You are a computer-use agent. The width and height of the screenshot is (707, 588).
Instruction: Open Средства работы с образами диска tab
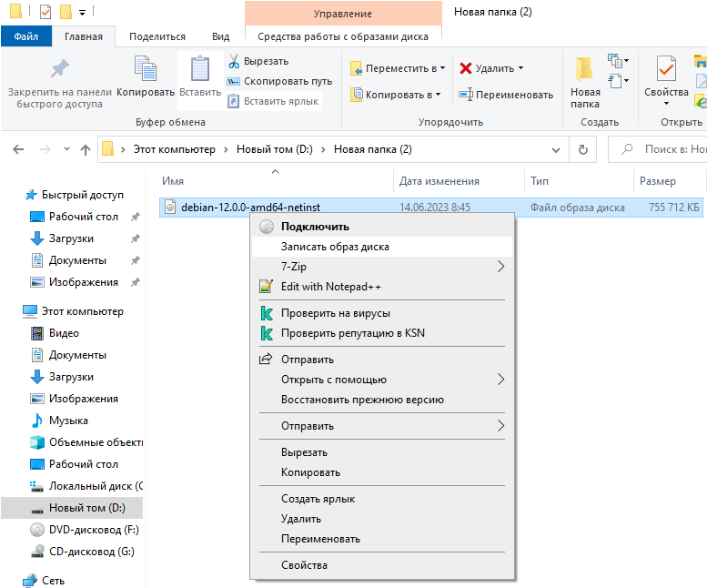coord(343,36)
